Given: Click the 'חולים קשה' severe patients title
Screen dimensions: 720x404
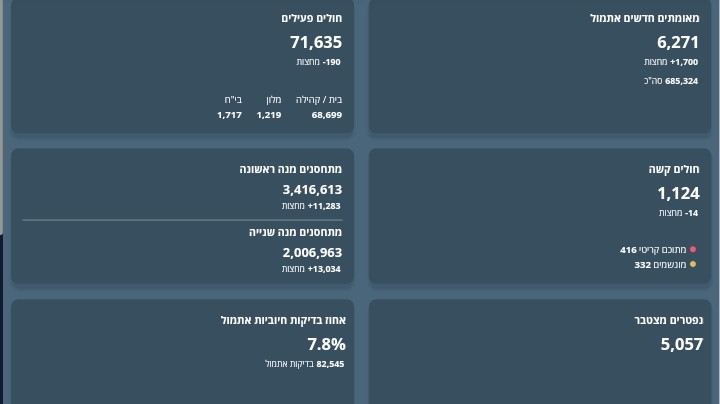Looking at the screenshot, I should [674, 169].
